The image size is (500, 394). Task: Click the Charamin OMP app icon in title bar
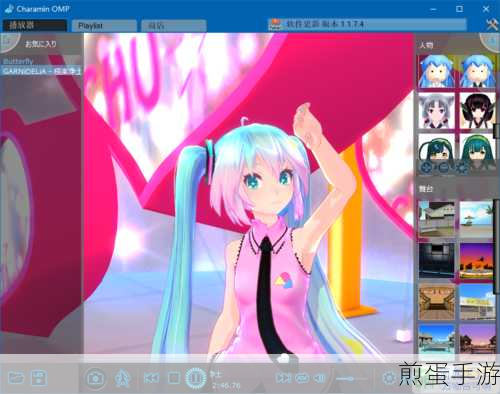coord(9,8)
